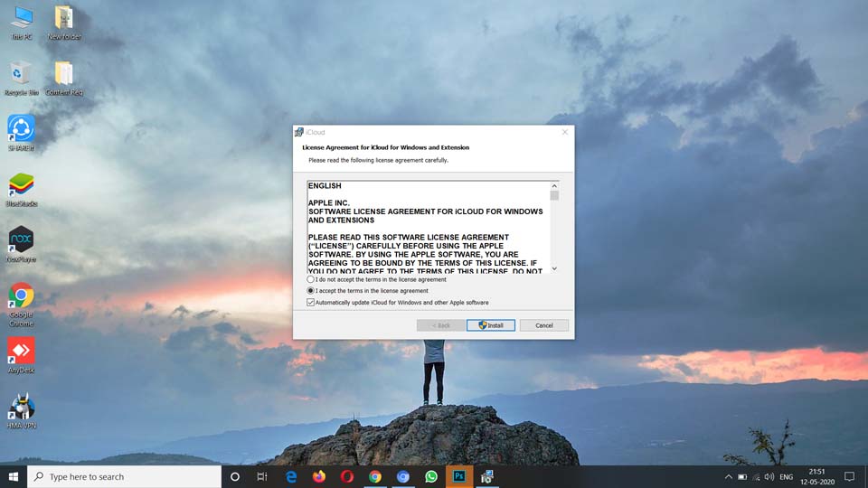Image resolution: width=868 pixels, height=488 pixels.
Task: Open the Recycle Bin icon
Action: (x=21, y=79)
